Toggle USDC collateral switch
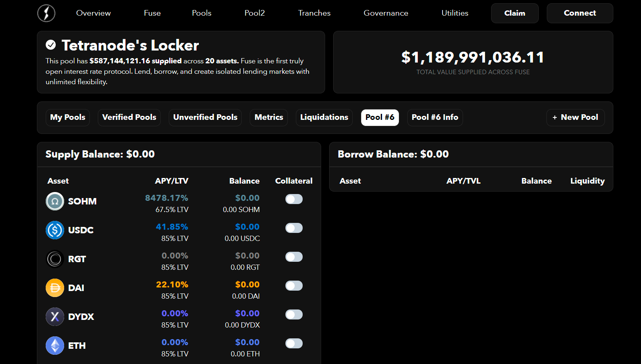 point(294,228)
